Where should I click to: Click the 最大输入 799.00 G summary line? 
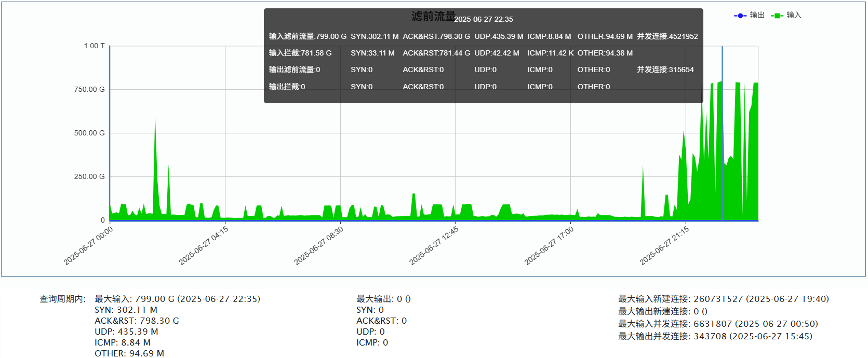point(177,299)
